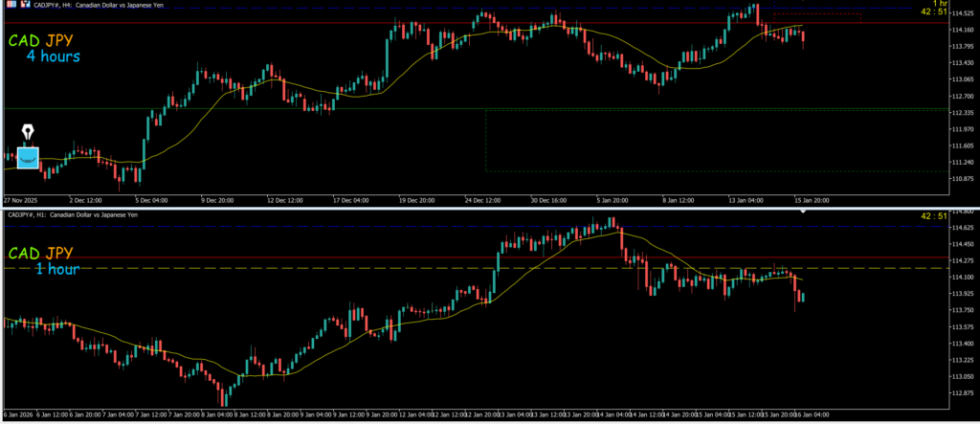Image resolution: width=980 pixels, height=424 pixels.
Task: Click the chart shift triangle atop H1 chart
Action: click(x=803, y=211)
